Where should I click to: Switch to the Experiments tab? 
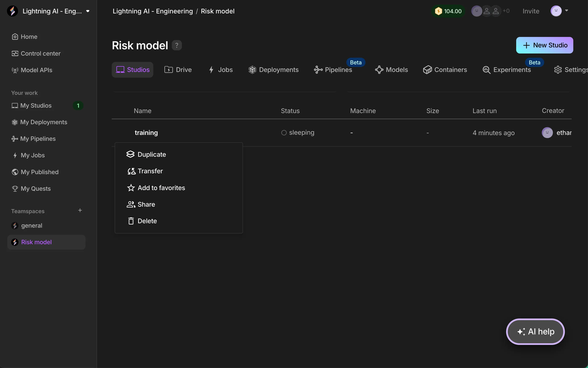click(507, 70)
